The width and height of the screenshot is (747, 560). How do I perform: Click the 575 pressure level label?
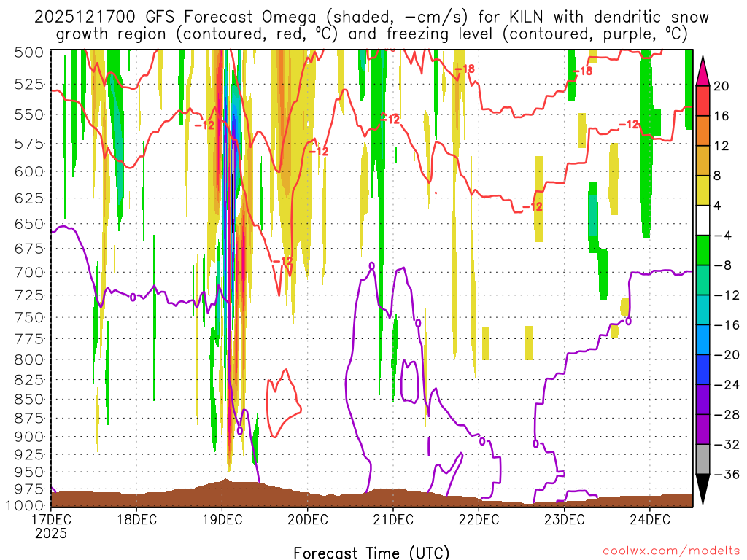click(x=29, y=144)
